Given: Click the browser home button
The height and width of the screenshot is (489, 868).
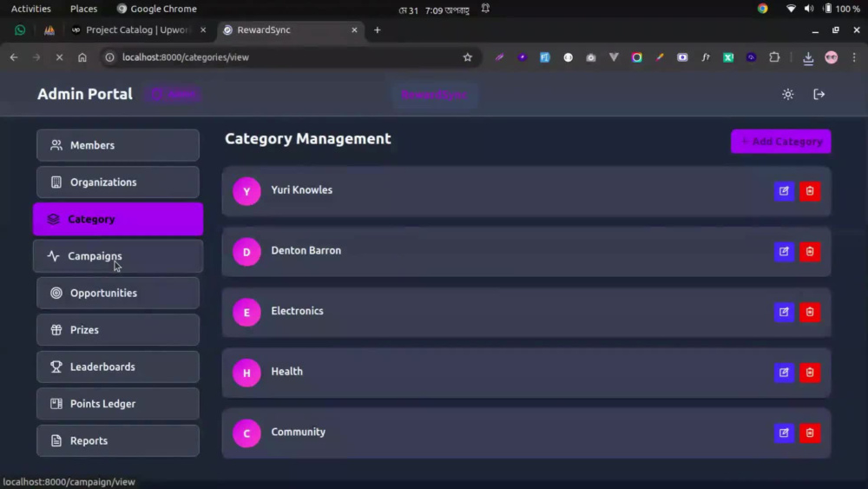Looking at the screenshot, I should tap(82, 57).
